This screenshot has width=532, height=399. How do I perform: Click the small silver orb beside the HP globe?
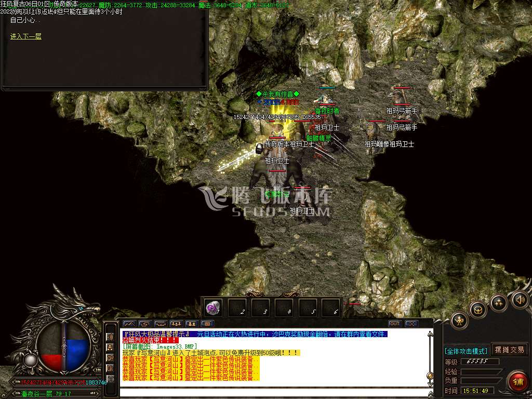point(31,360)
